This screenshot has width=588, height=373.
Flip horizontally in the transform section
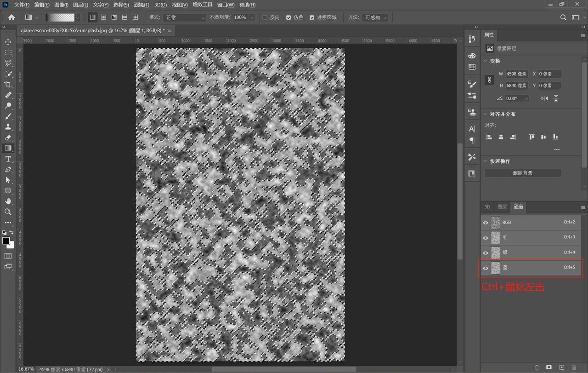(x=544, y=98)
